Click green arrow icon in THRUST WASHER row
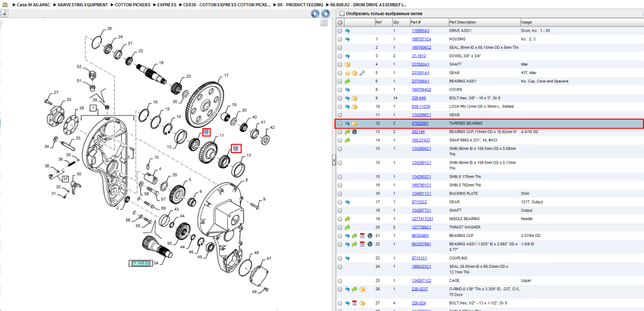Image resolution: width=644 pixels, height=311 pixels. pos(348,227)
